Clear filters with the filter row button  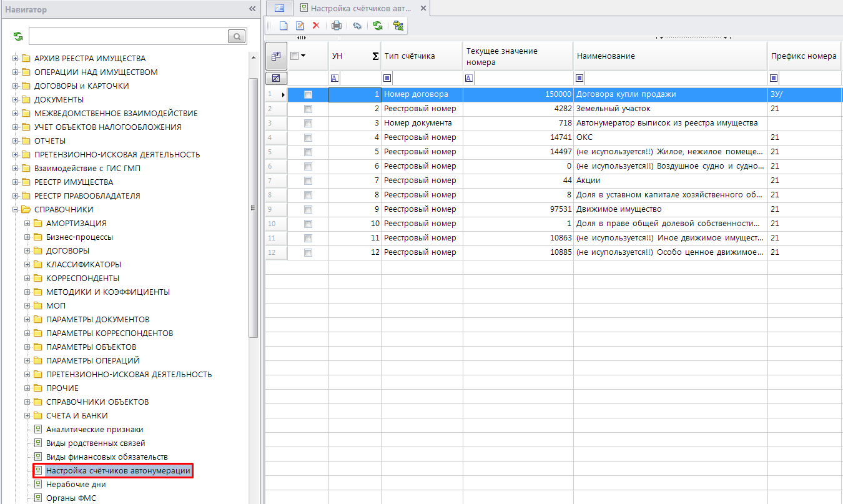276,78
